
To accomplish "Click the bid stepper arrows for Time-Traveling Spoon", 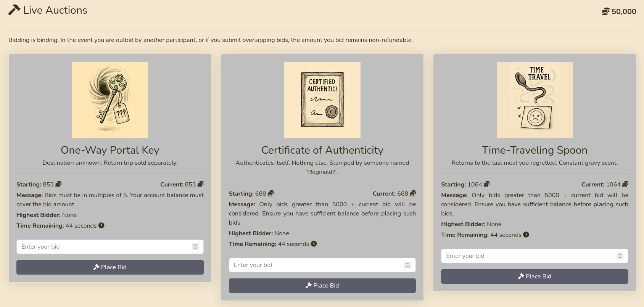I will click(x=620, y=256).
